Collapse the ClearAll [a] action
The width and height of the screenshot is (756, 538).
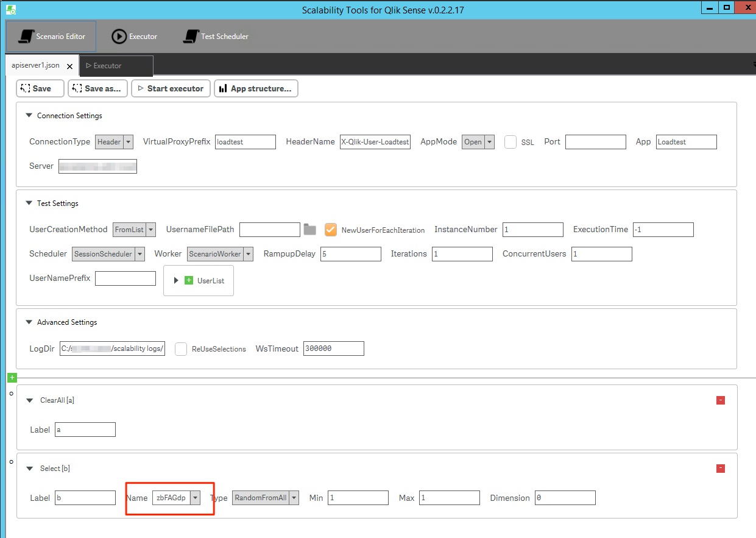(29, 400)
